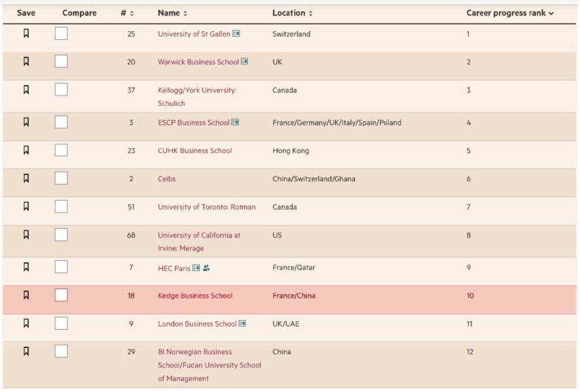Click the Save column header
Viewport: 580px width, 392px height.
tap(26, 13)
